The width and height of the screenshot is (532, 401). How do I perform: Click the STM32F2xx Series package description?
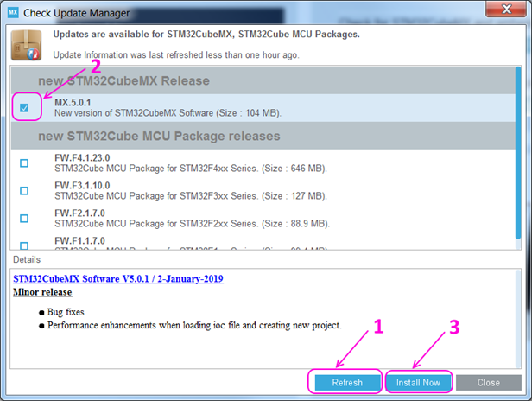click(192, 224)
